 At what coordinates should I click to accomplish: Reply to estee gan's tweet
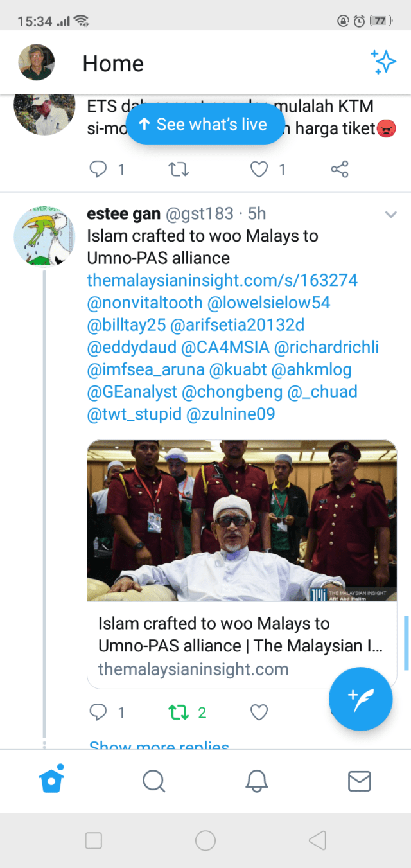[x=98, y=713]
